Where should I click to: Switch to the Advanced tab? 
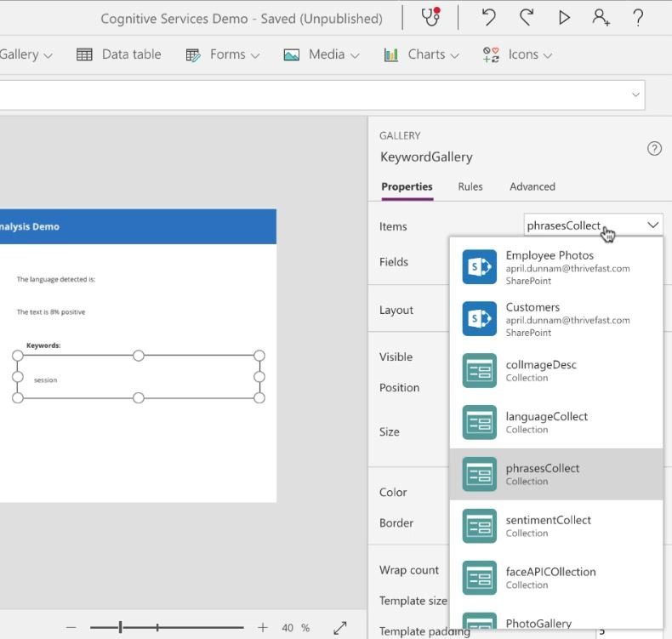[x=532, y=187]
